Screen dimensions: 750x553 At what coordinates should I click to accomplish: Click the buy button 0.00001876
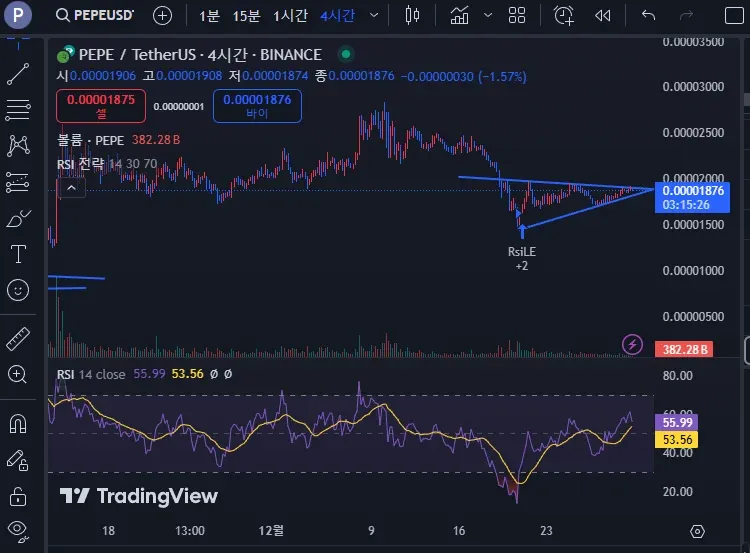257,106
